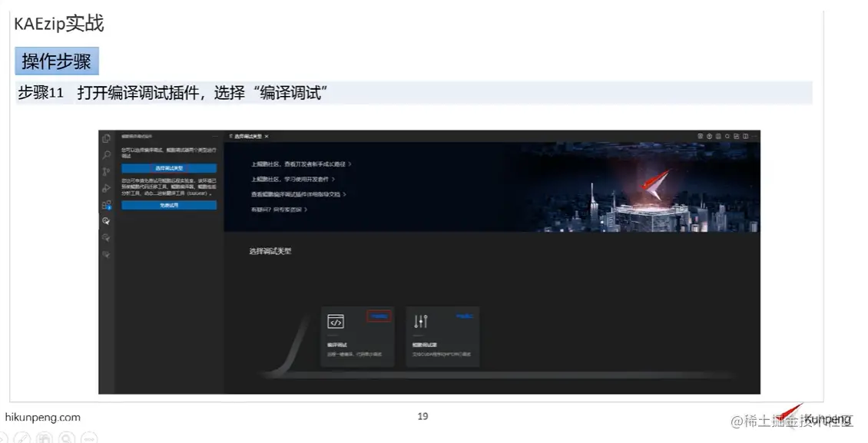Click the blue 选择调试类型 sidebar button
The image size is (868, 443).
169,168
